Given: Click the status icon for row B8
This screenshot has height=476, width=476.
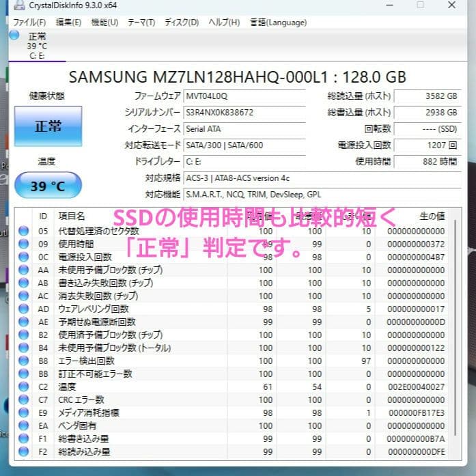Looking at the screenshot, I should (x=23, y=361).
